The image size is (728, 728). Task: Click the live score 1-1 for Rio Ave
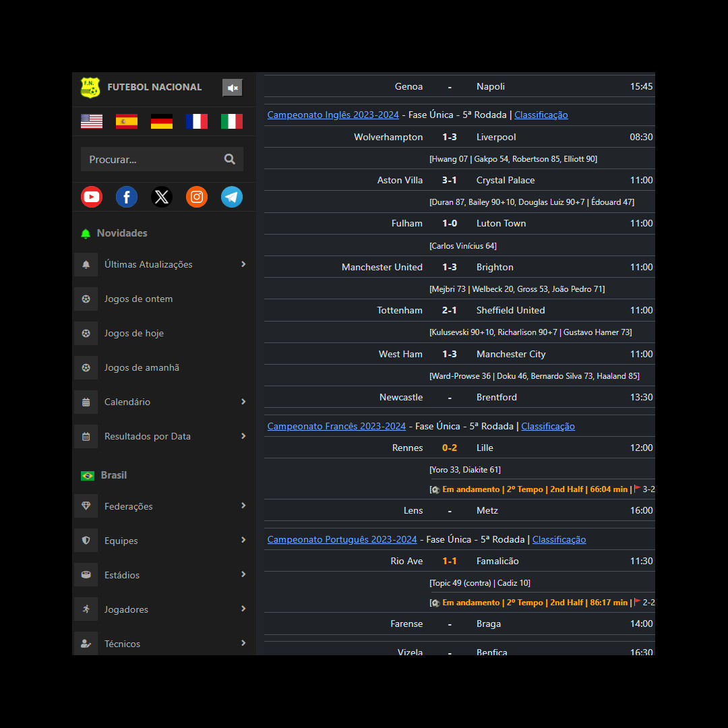(x=450, y=561)
